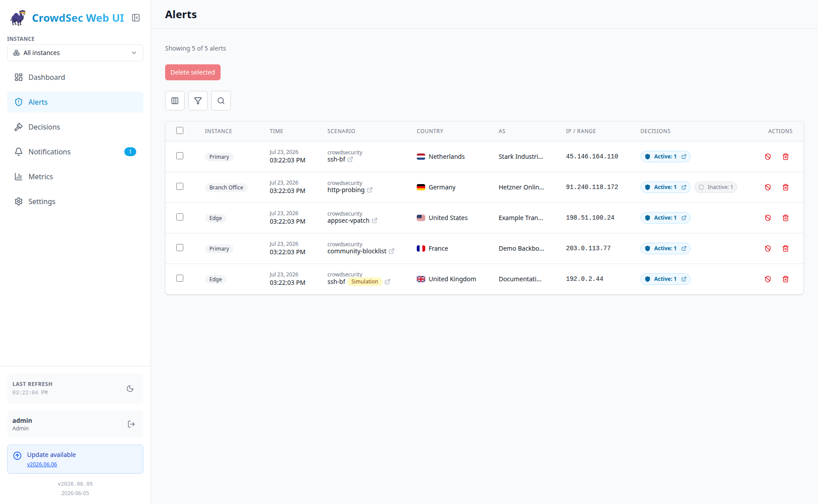The height and width of the screenshot is (504, 818).
Task: Open the Metrics sidebar item
Action: coord(75,177)
